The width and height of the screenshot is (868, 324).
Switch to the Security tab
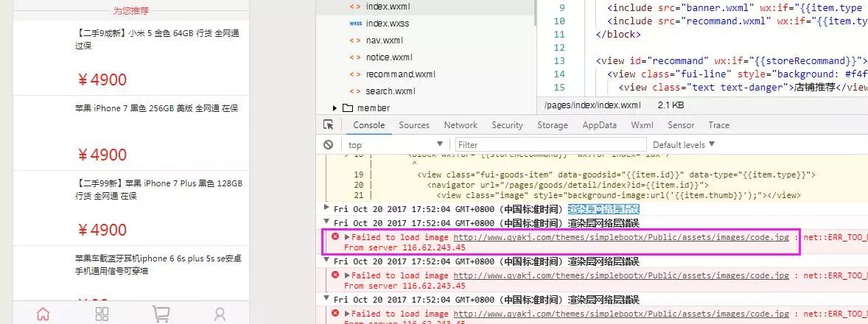[x=507, y=125]
